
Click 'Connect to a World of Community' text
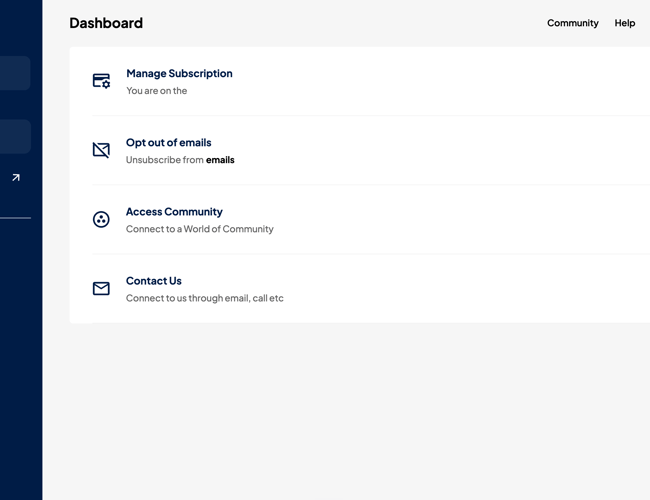(199, 229)
